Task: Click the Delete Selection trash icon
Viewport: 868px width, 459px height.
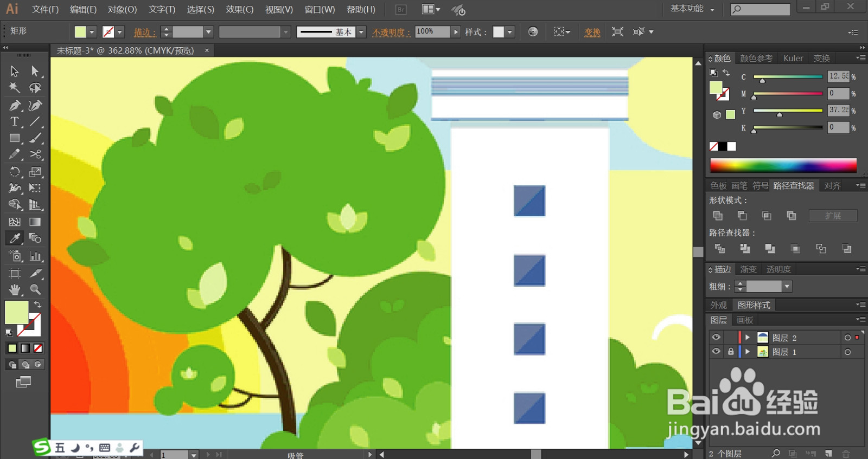Action: (846, 453)
